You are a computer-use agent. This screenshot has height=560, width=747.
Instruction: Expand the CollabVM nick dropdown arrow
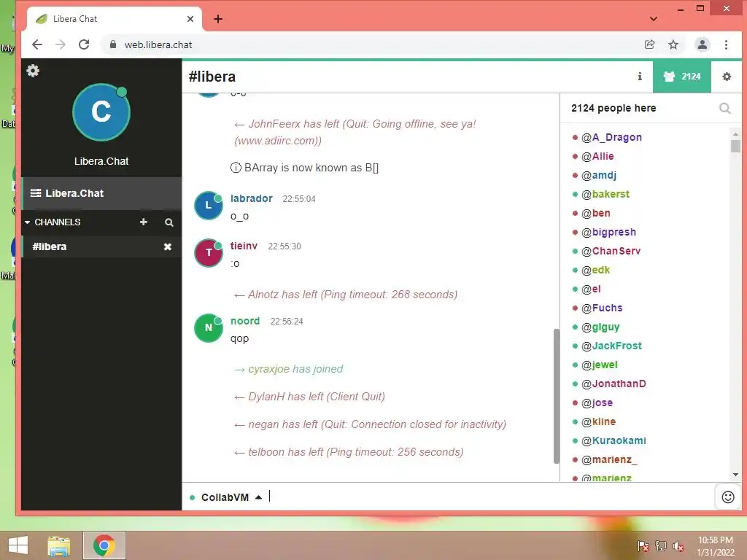[259, 497]
